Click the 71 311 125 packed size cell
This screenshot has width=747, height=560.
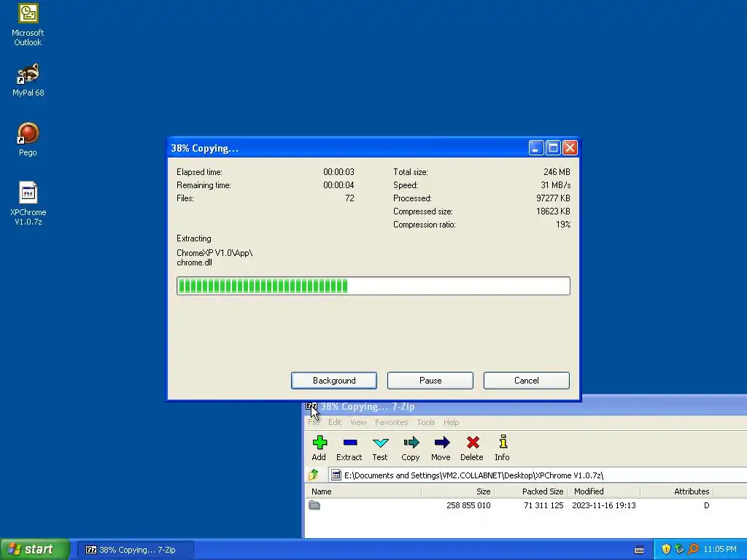pyautogui.click(x=543, y=505)
